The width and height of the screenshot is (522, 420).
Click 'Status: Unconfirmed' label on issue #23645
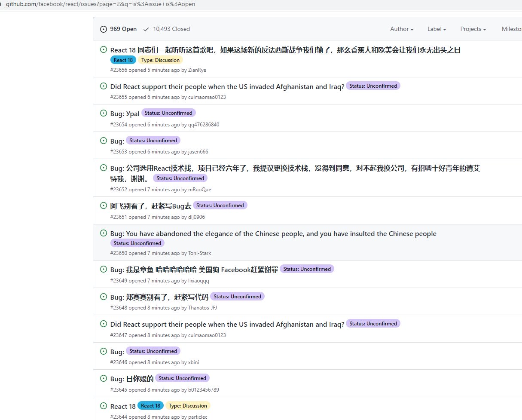tap(182, 378)
